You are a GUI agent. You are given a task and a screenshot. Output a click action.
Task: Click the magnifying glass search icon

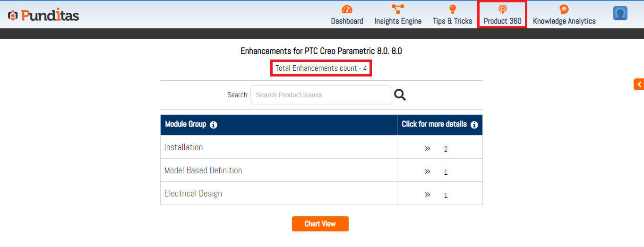400,95
